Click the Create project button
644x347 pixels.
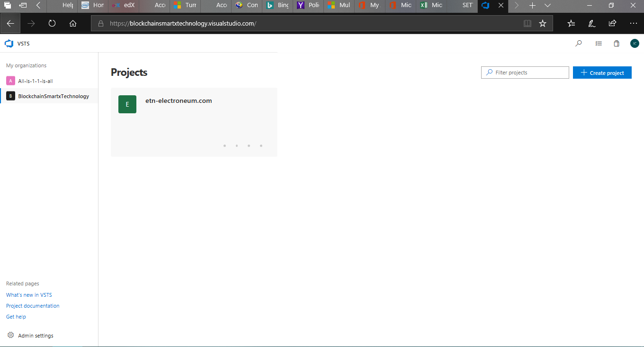(x=602, y=73)
